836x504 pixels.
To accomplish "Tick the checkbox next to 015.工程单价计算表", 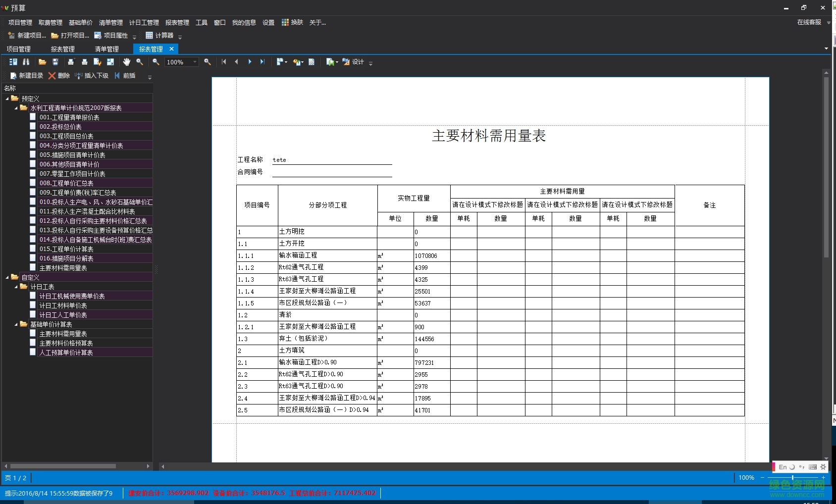I will (33, 249).
